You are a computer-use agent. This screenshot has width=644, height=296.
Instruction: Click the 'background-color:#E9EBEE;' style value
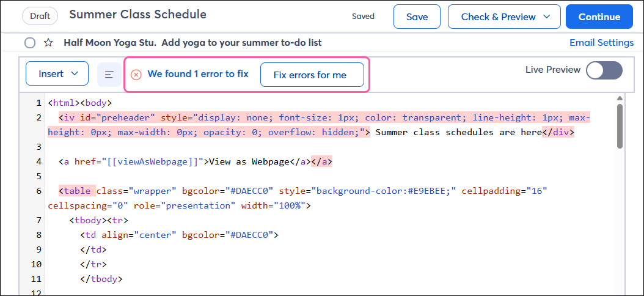(x=384, y=191)
